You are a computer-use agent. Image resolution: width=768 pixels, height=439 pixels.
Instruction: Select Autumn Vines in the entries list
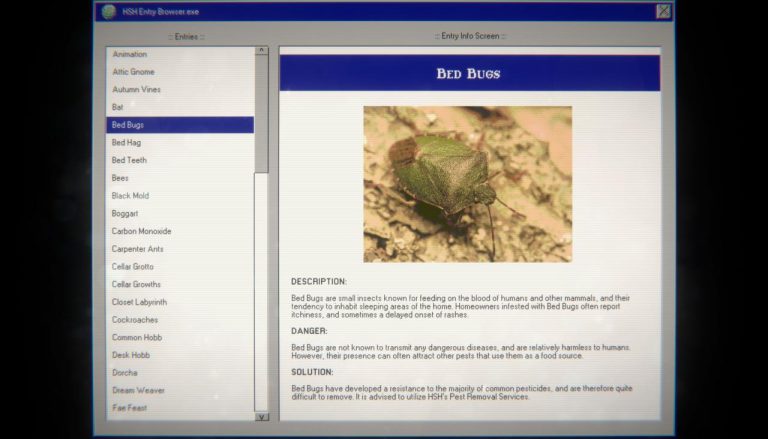pos(136,90)
